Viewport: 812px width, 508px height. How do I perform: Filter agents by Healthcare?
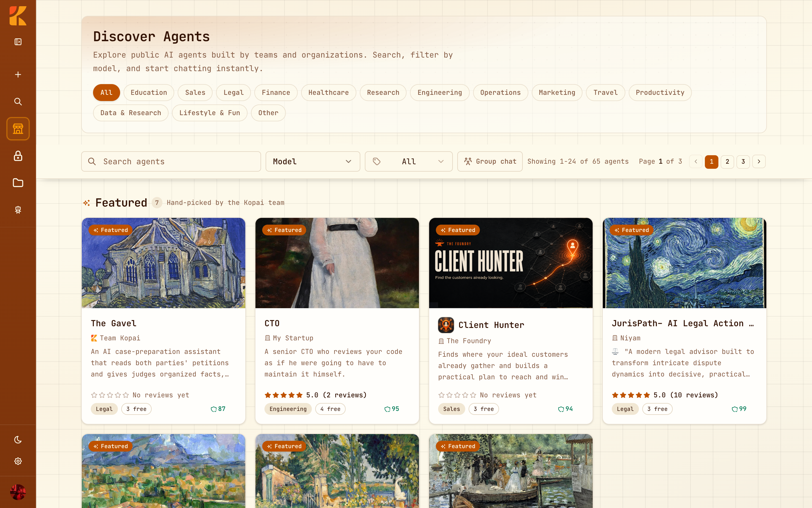(328, 93)
